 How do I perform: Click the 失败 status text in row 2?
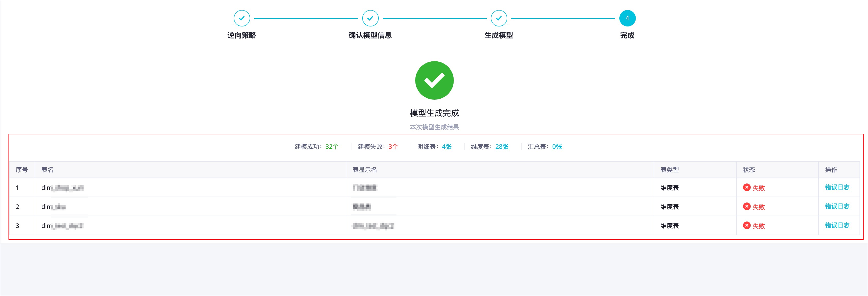pyautogui.click(x=758, y=207)
